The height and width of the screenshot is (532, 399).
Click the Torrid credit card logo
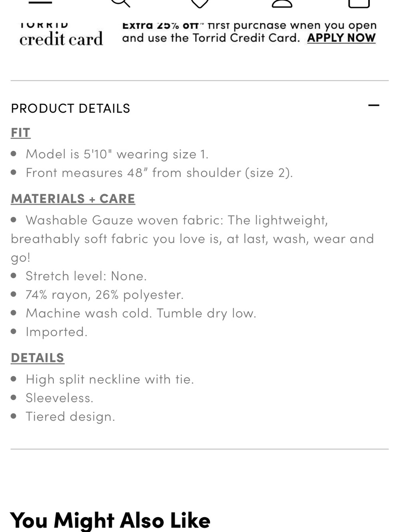[x=61, y=34]
